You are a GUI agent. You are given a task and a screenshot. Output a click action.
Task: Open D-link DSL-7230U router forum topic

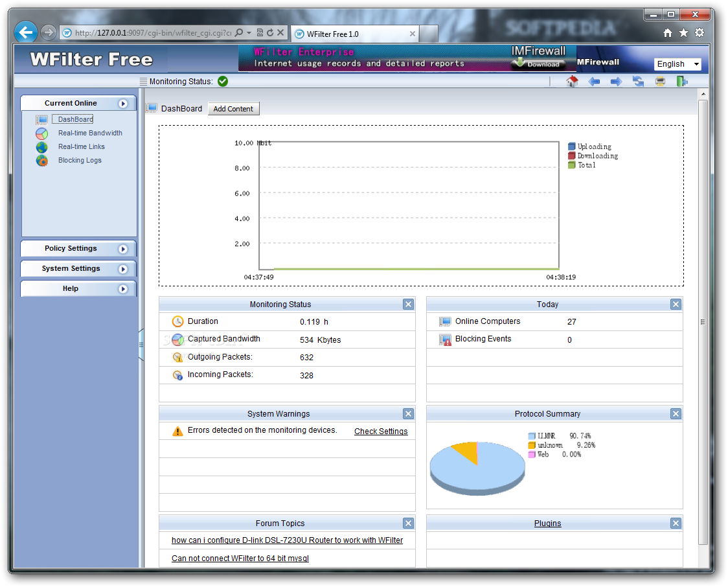pyautogui.click(x=287, y=540)
